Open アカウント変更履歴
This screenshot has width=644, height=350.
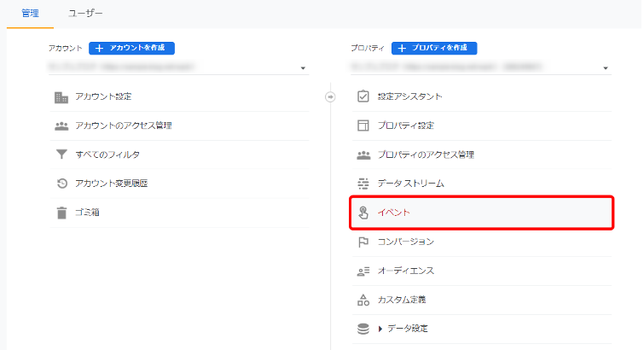coord(111,184)
